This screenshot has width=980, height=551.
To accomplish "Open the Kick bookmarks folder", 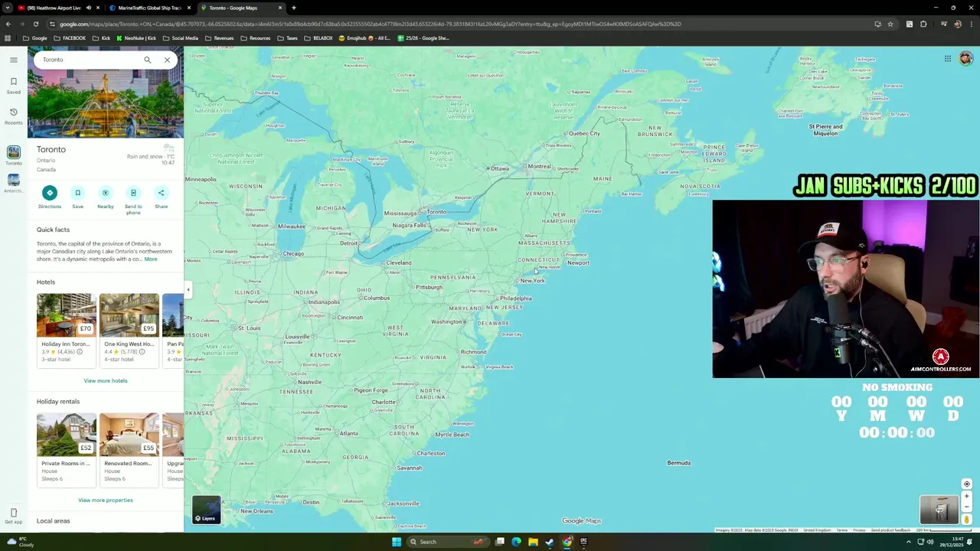I will tap(101, 38).
